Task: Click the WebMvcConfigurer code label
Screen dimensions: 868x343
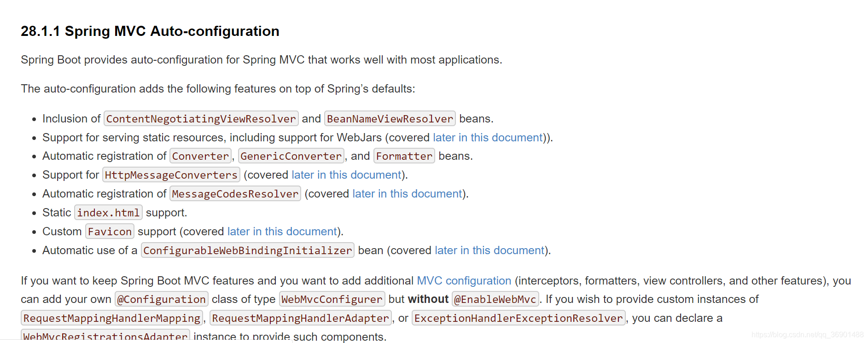Action: [332, 299]
